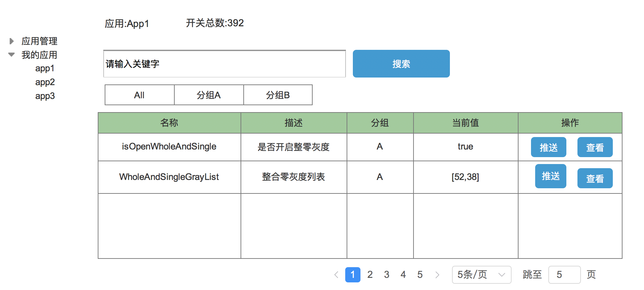
Task: Go to page 2
Action: [x=370, y=275]
